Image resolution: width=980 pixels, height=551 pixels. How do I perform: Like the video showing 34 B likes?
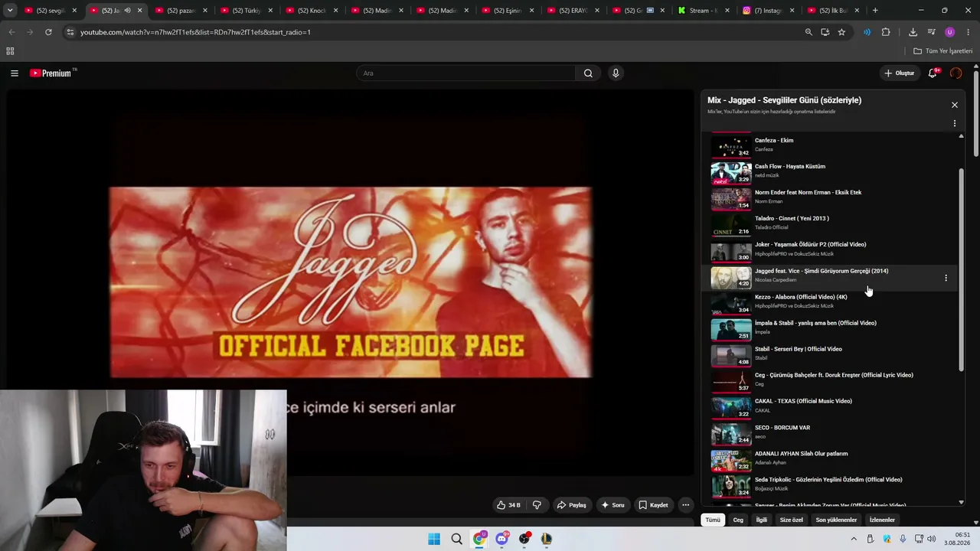point(508,505)
